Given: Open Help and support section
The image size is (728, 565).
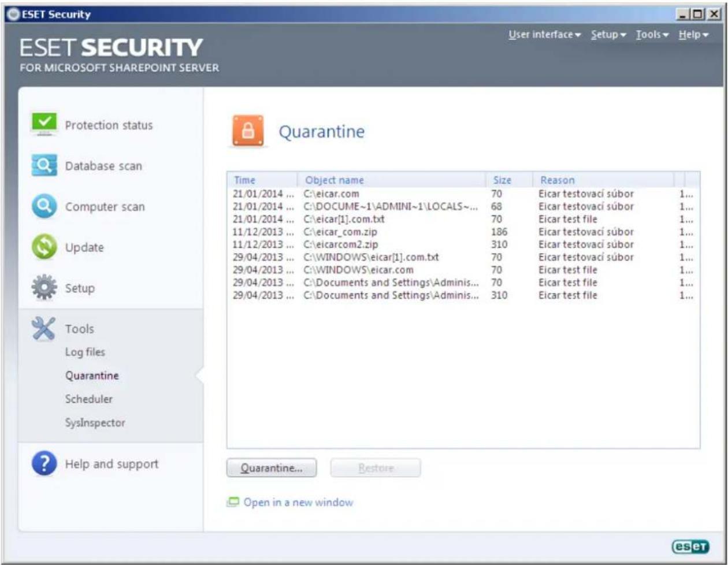Looking at the screenshot, I should tap(112, 464).
